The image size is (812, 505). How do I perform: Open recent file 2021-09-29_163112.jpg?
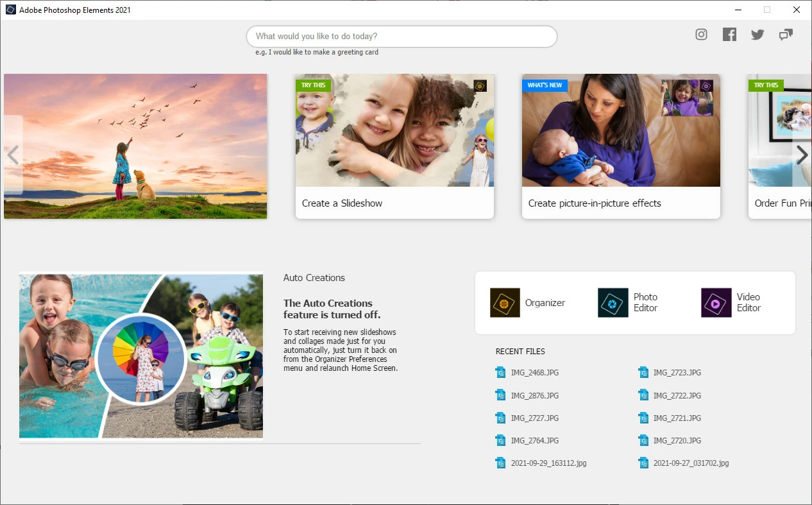tap(549, 463)
